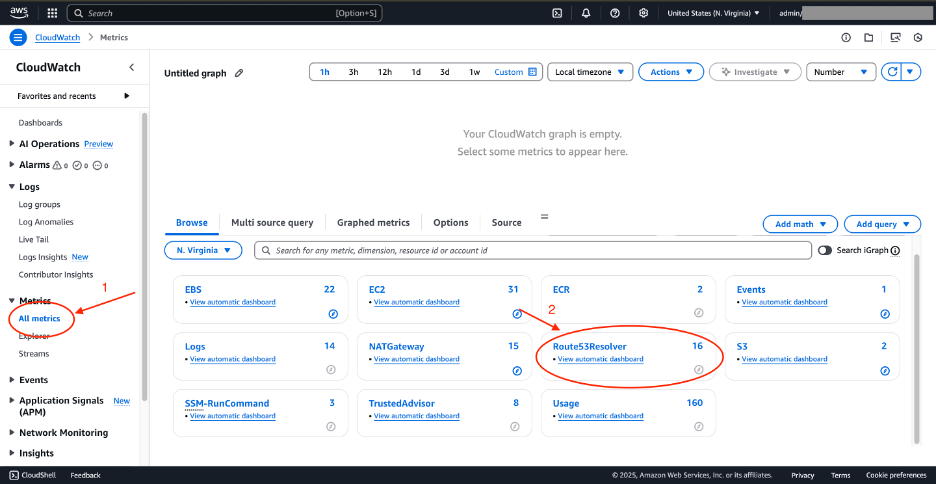Open the N. Virginia region filter dropdown
936x484 pixels.
tap(203, 251)
